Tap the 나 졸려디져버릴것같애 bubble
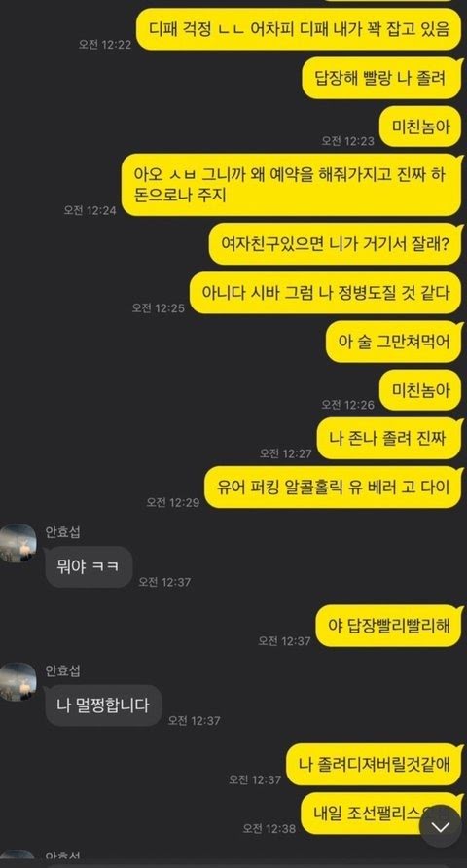The width and height of the screenshot is (467, 868). tap(374, 765)
